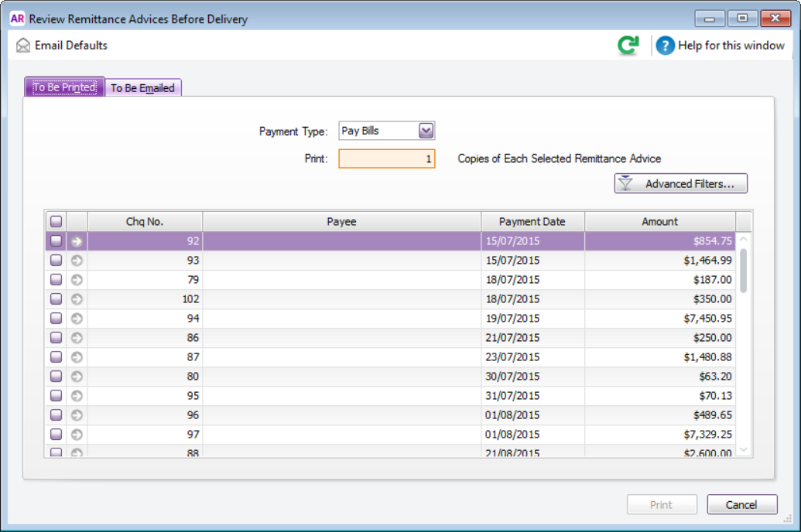Tick checkbox for cheque 94
Viewport: 801px width, 532px height.
(x=56, y=319)
